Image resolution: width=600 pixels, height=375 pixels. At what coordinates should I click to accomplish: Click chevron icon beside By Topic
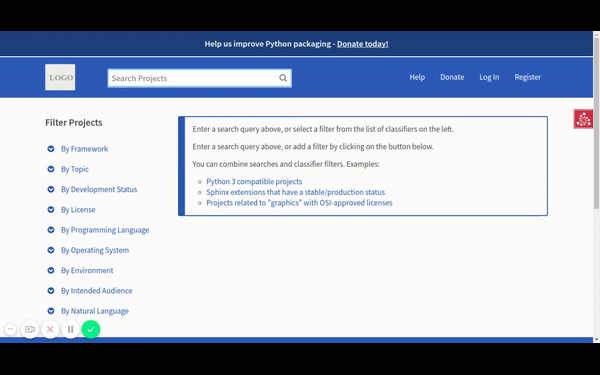pyautogui.click(x=51, y=169)
